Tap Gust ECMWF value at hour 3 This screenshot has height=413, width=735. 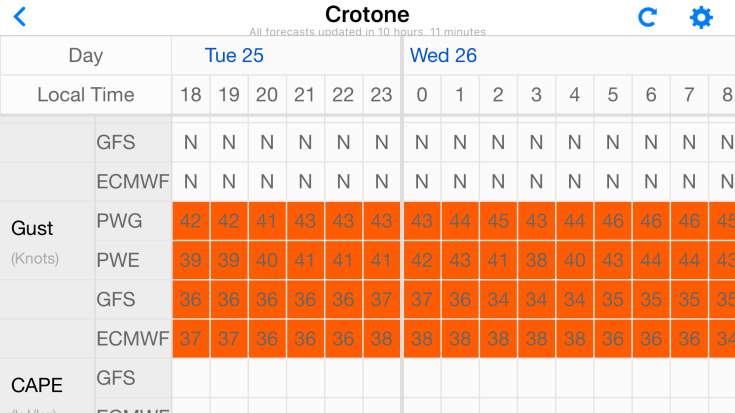(x=536, y=338)
